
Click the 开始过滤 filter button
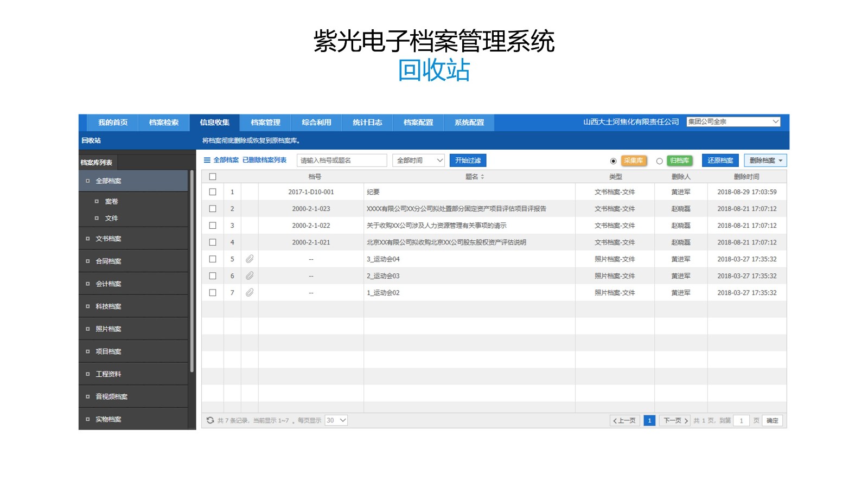468,160
